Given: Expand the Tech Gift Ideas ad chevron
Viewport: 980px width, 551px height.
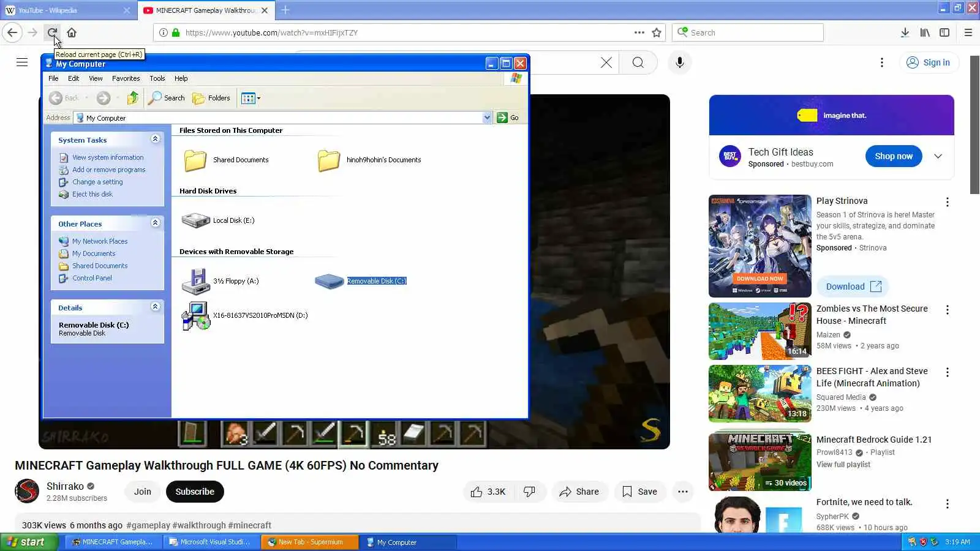Looking at the screenshot, I should [x=938, y=156].
